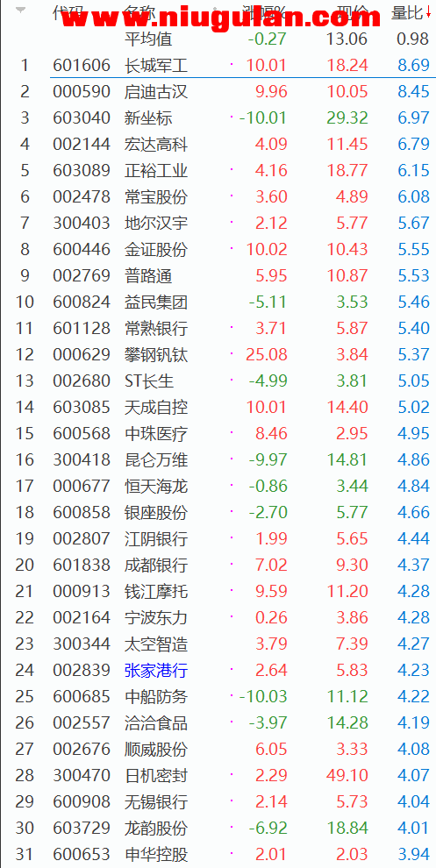The height and width of the screenshot is (868, 436).
Task: Click the 25.08 change percent value
Action: 267,355
